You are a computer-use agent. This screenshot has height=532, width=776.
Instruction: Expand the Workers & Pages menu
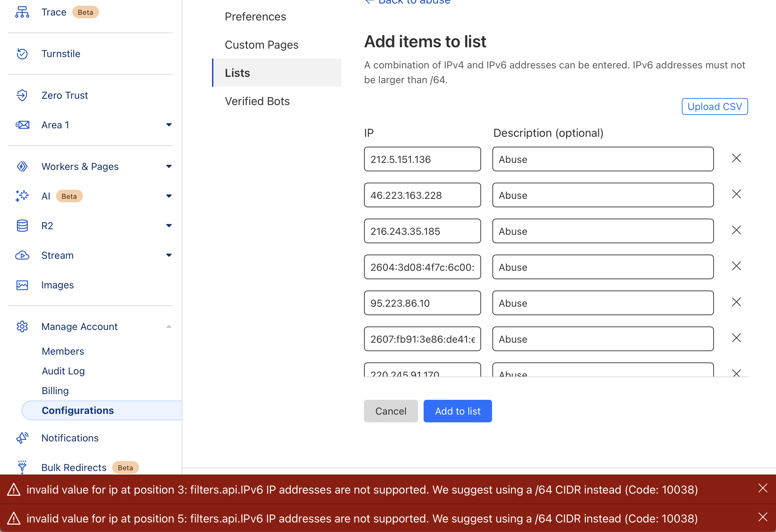[x=169, y=166]
